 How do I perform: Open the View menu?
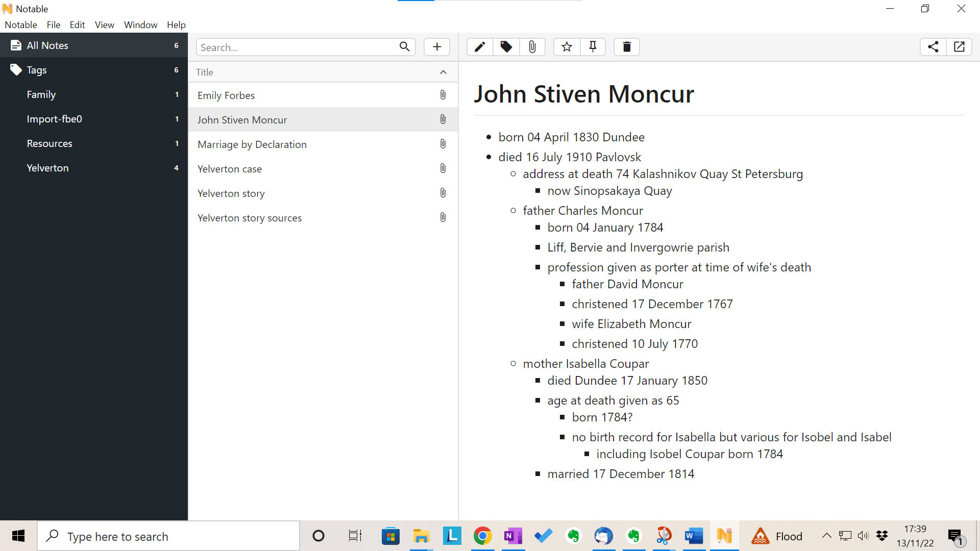click(104, 25)
